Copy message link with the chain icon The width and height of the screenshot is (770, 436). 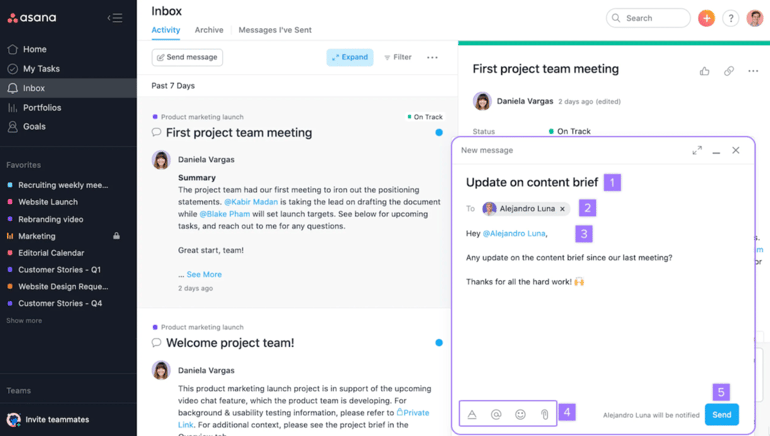tap(729, 71)
